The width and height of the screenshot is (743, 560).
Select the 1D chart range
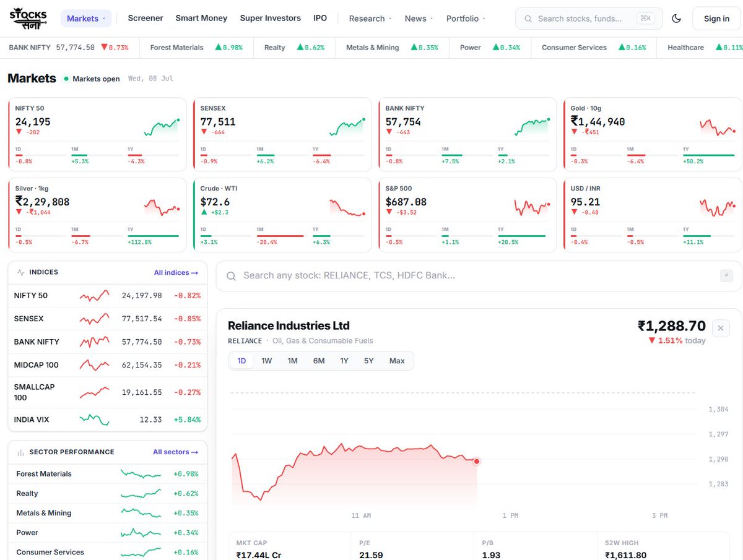(241, 361)
